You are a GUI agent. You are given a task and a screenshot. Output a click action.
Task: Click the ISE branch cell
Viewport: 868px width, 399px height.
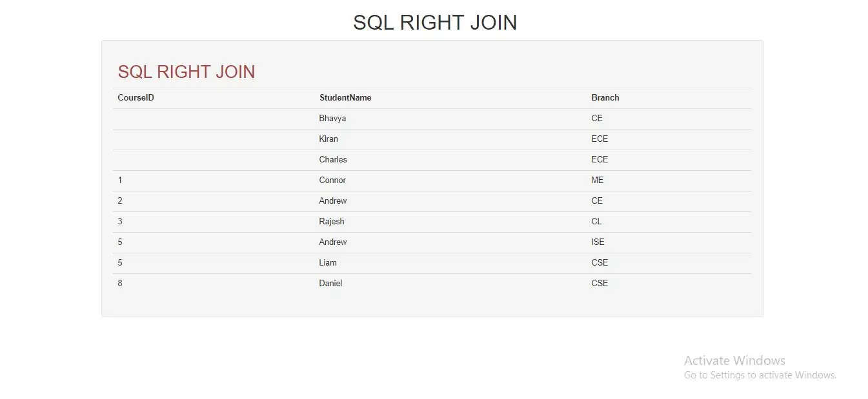[598, 242]
